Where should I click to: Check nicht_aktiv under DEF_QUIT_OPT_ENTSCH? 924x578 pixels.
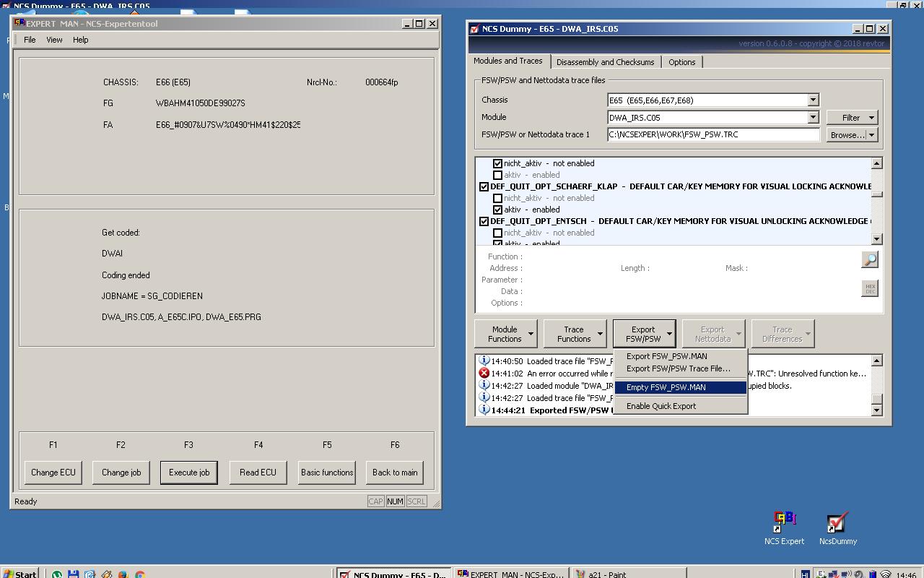pos(497,233)
